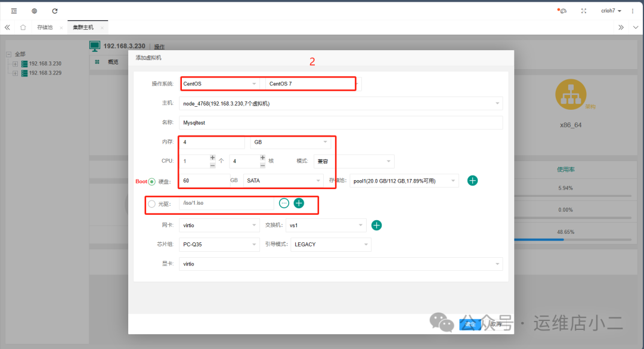Open the 显卡 virtio dropdown
This screenshot has width=644, height=349.
pos(340,264)
